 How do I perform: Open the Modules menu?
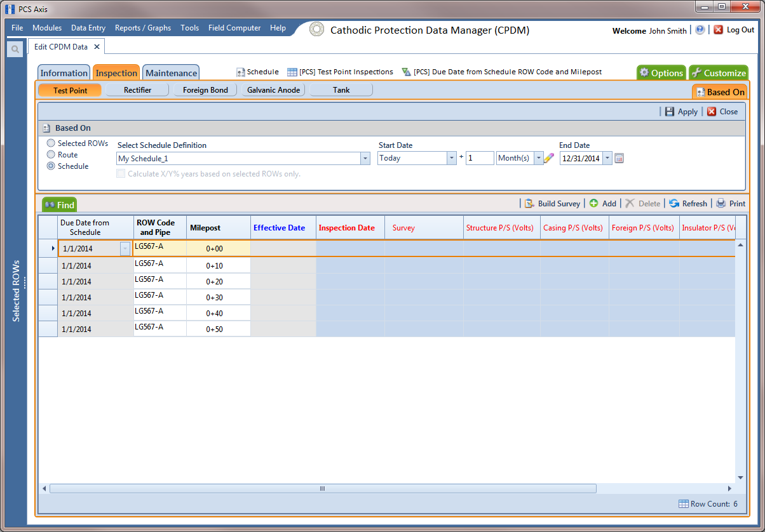pyautogui.click(x=47, y=28)
